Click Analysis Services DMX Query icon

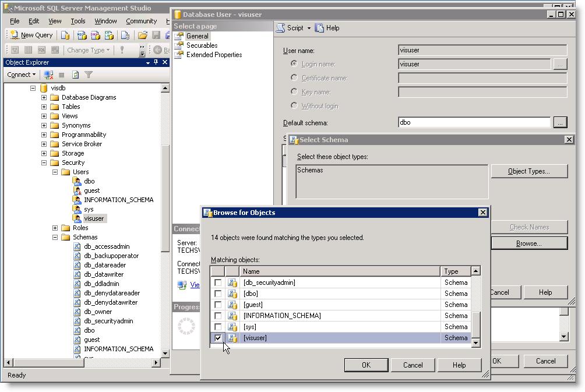(x=96, y=35)
